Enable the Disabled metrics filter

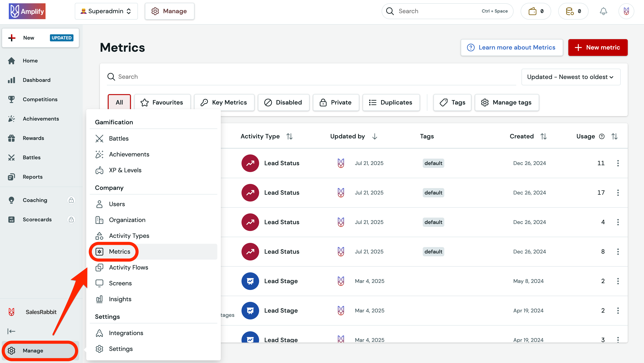coord(284,102)
